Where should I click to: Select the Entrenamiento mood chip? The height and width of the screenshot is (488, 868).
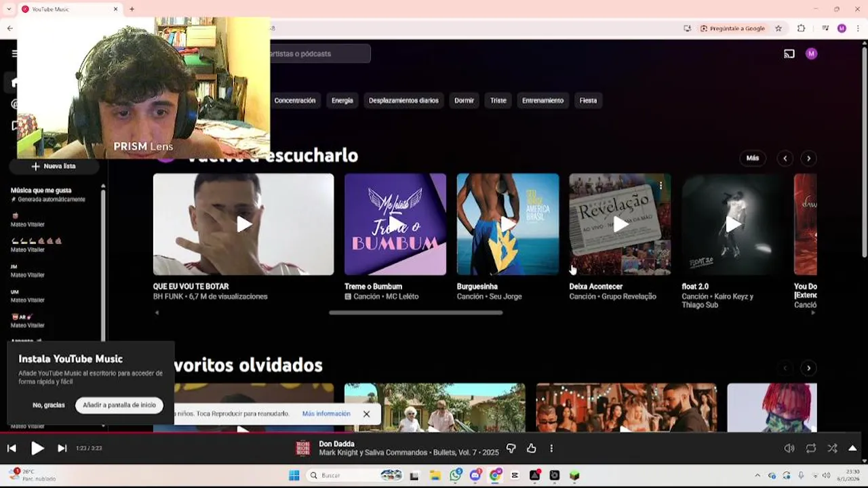[x=542, y=100]
